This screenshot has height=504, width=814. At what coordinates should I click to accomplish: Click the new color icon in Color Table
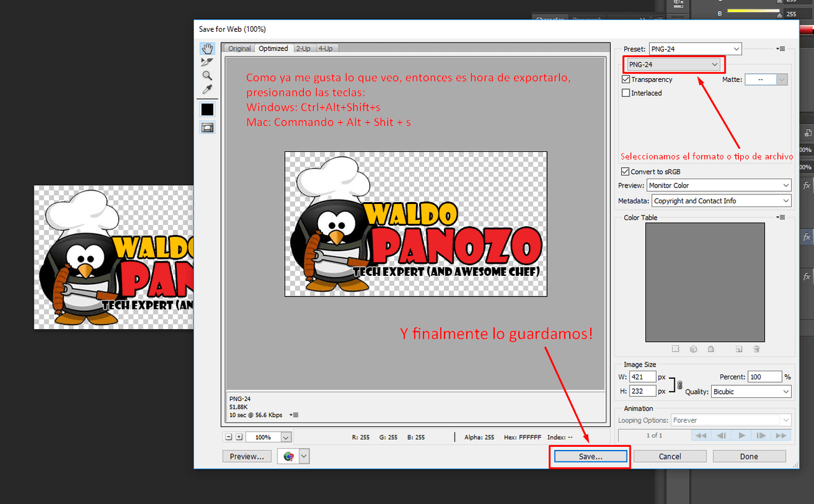pos(739,349)
